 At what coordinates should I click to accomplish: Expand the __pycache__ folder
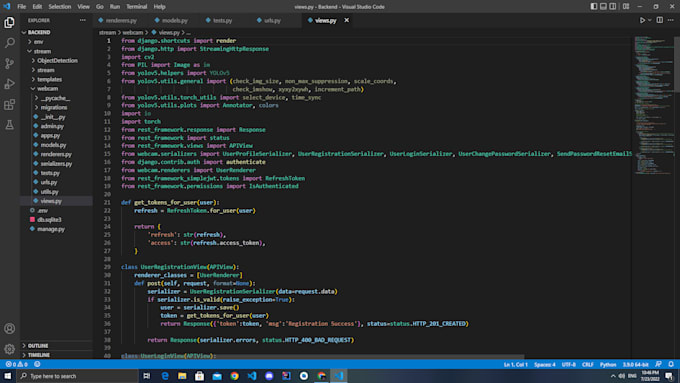55,98
